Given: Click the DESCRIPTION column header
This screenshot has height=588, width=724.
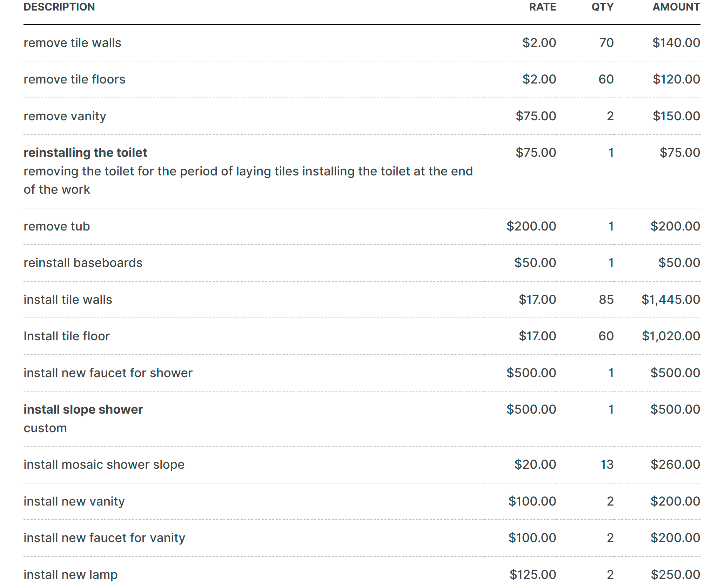Looking at the screenshot, I should pyautogui.click(x=59, y=7).
